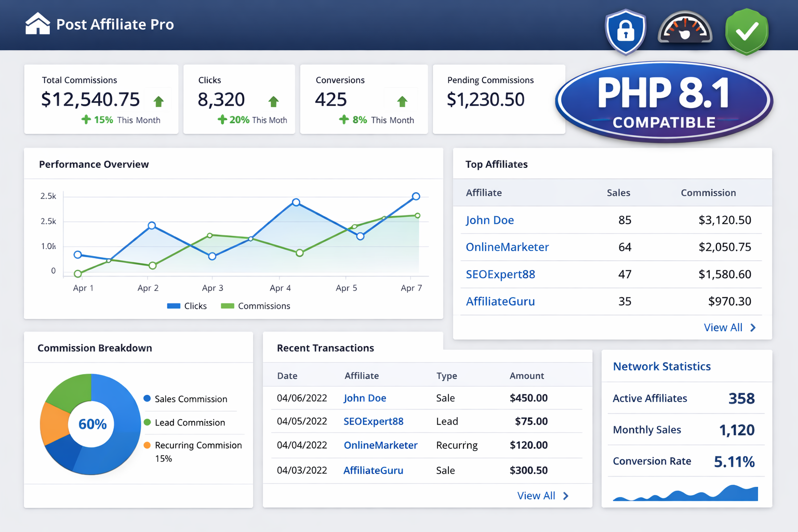
Task: Toggle the Clicks series in chart legend
Action: pyautogui.click(x=187, y=306)
